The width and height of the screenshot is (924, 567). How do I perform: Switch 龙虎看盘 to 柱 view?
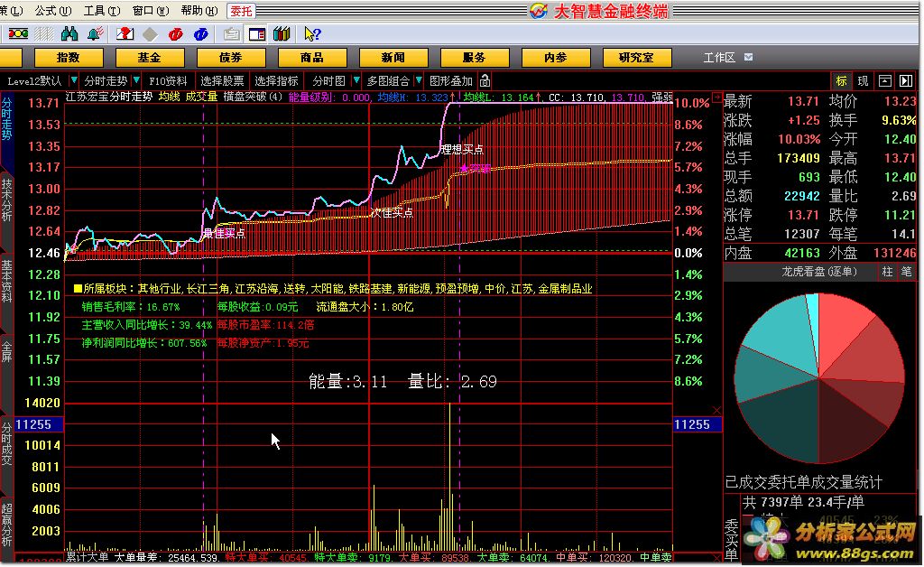coord(888,272)
